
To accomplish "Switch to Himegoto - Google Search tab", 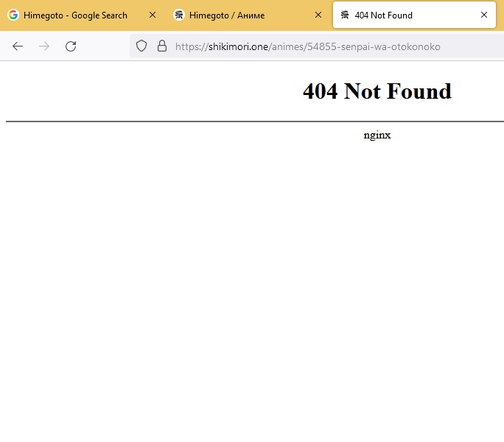I will click(x=82, y=15).
